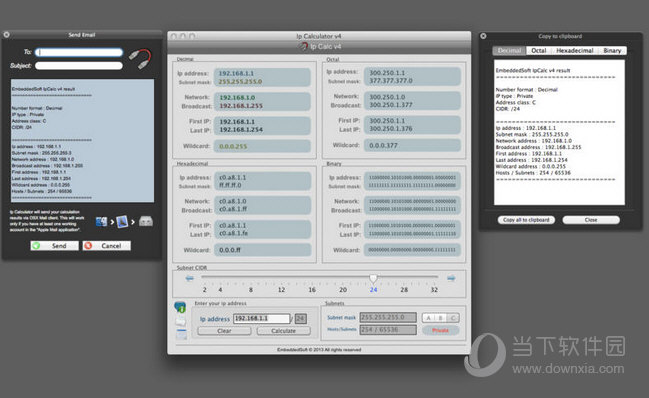
Task: Select address class A segment
Action: [428, 318]
